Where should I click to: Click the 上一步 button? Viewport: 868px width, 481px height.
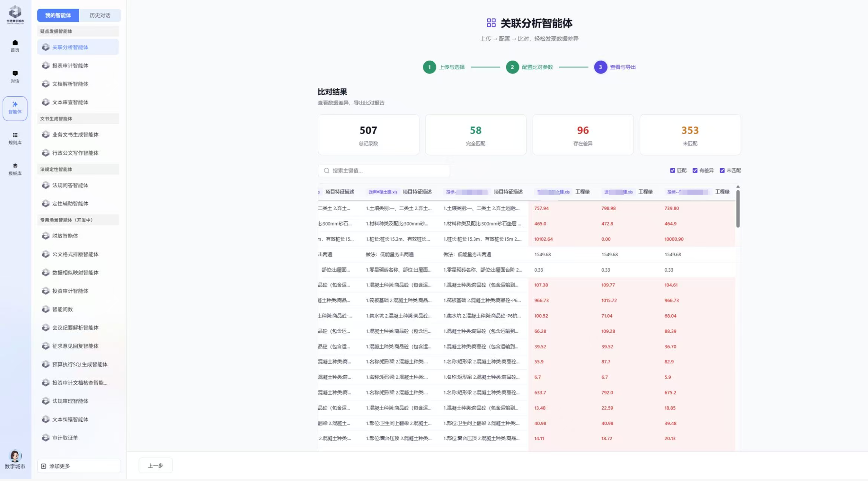coord(155,465)
